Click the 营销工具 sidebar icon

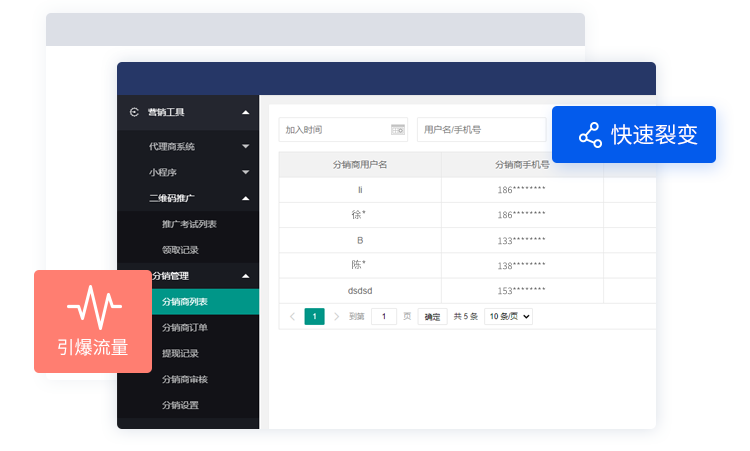134,113
